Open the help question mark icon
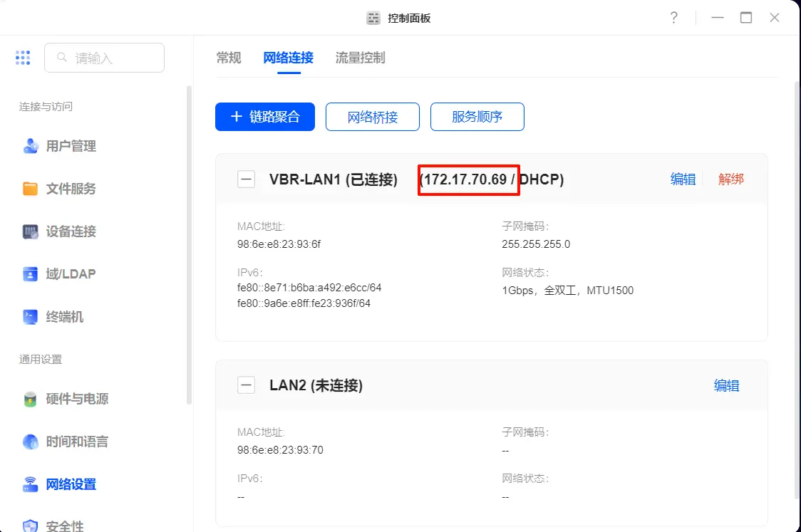 (673, 18)
